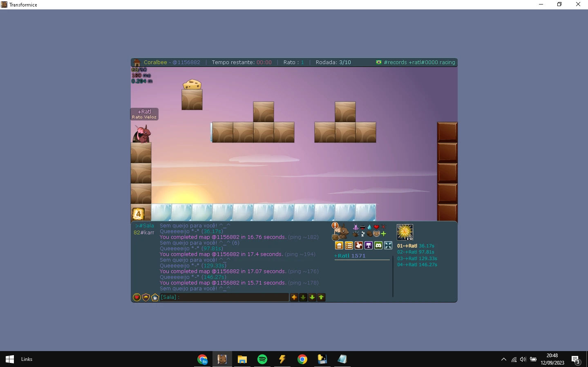Focus the [Sala] chat input field
The width and height of the screenshot is (588, 367).
(224, 297)
